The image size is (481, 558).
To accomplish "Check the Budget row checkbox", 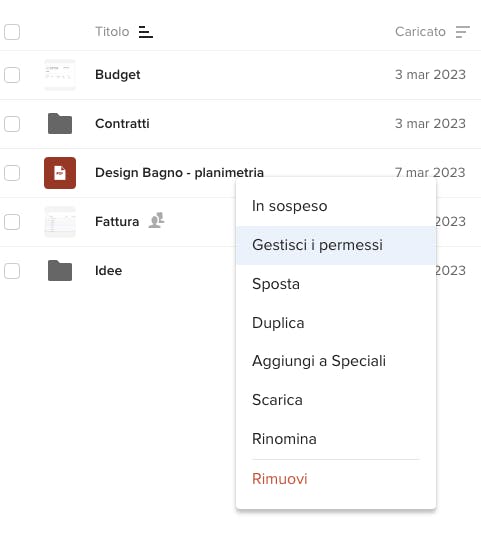I will [12, 75].
